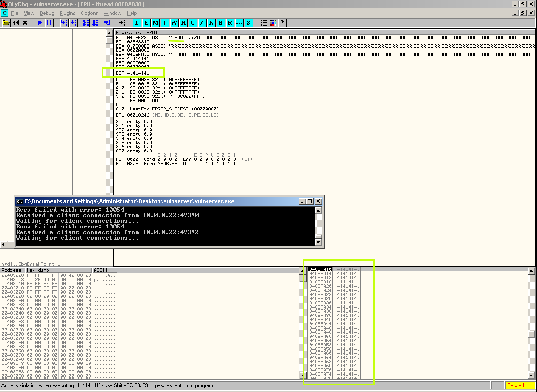Open the Plugins menu
The width and height of the screenshot is (537, 392).
pos(68,13)
